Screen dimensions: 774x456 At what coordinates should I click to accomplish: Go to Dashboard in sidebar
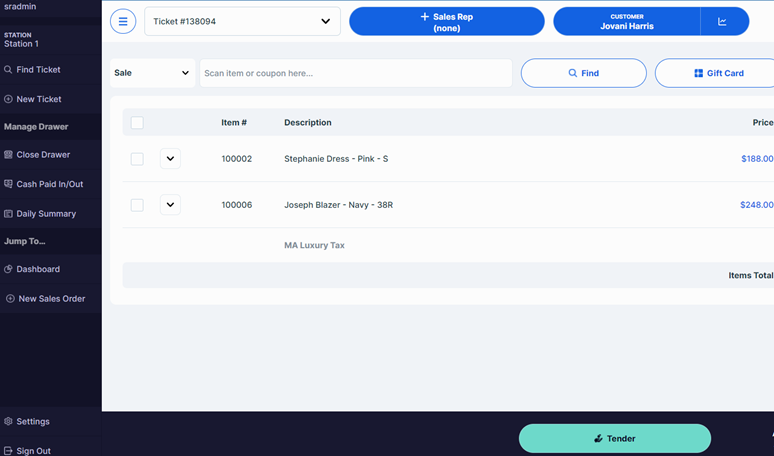point(38,269)
